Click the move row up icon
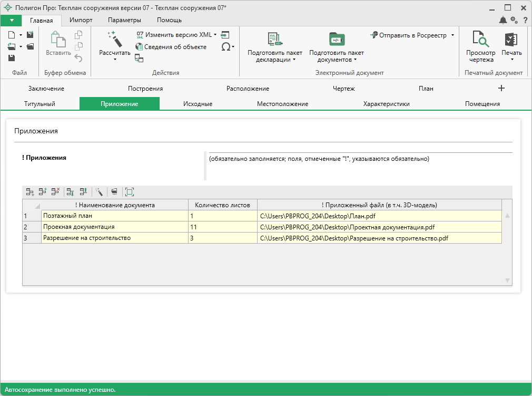Viewport: 532px width, 396px height. (83, 192)
